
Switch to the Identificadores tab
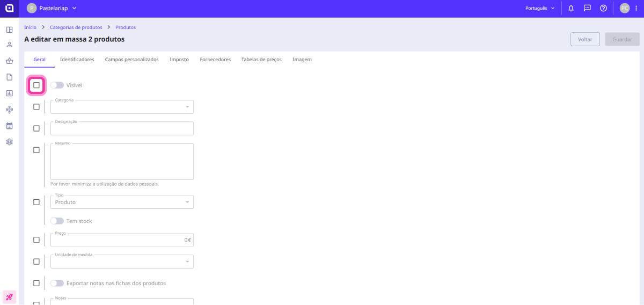[x=77, y=60]
